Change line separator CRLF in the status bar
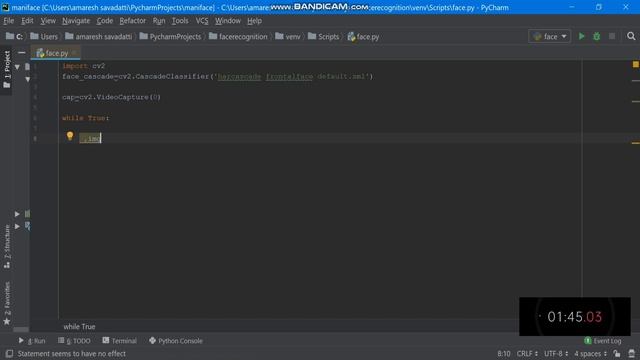 [x=527, y=354]
